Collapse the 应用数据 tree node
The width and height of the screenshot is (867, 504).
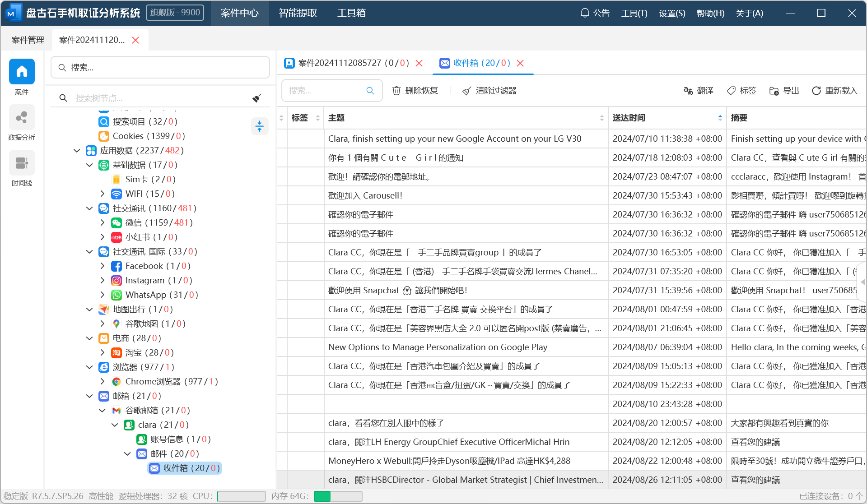coord(77,150)
